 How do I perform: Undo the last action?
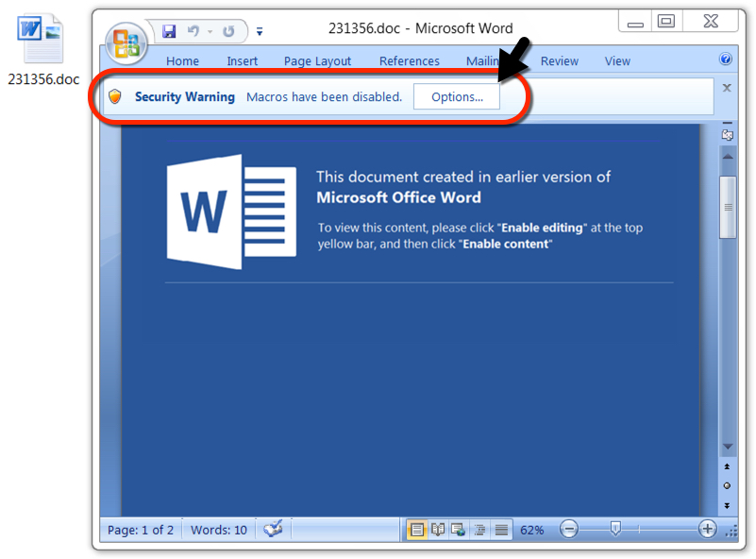[193, 31]
